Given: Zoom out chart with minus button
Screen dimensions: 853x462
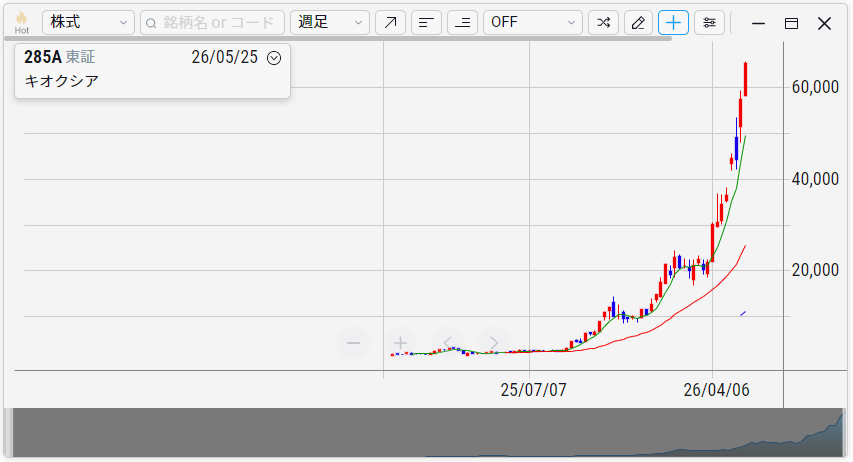Looking at the screenshot, I should (x=354, y=343).
